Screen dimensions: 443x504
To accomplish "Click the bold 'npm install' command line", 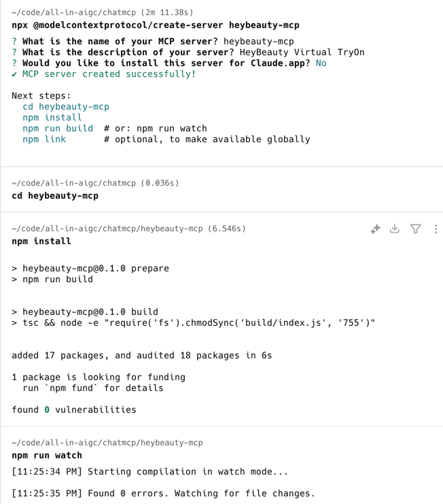I will click(x=41, y=241).
